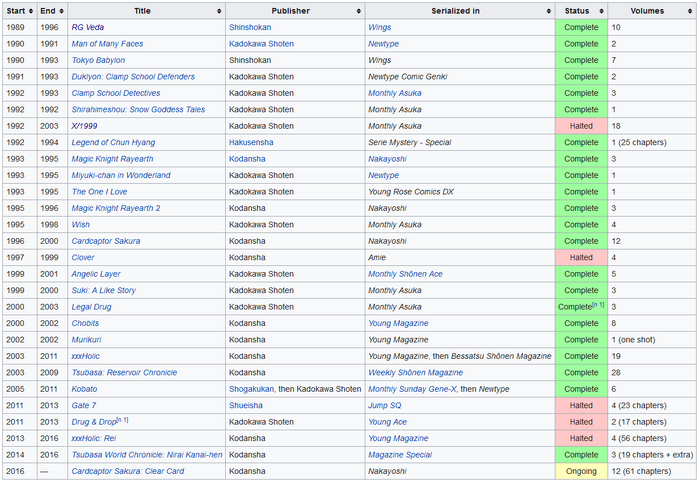Open the Wish title link

(81, 225)
